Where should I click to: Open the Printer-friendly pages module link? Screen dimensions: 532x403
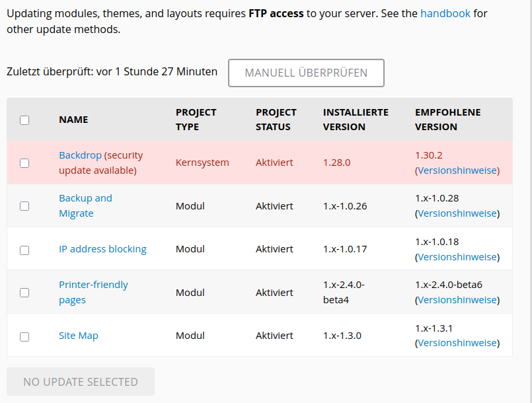point(93,293)
